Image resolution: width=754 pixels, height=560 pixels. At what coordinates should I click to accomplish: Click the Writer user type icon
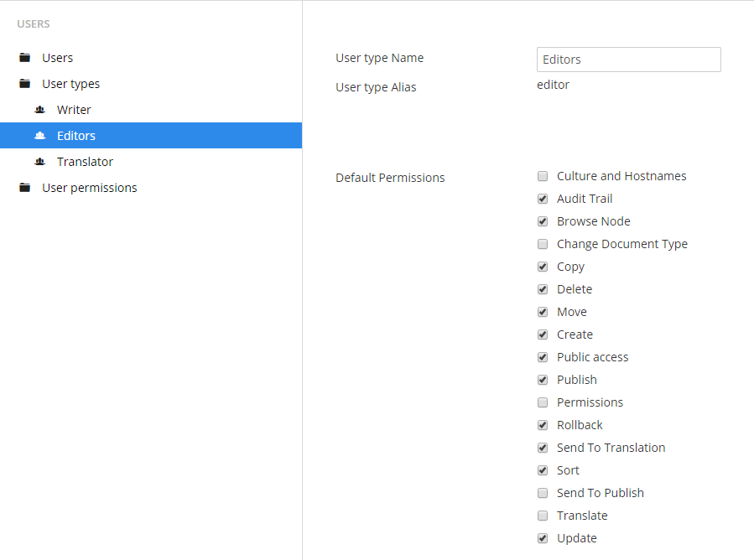tap(39, 110)
